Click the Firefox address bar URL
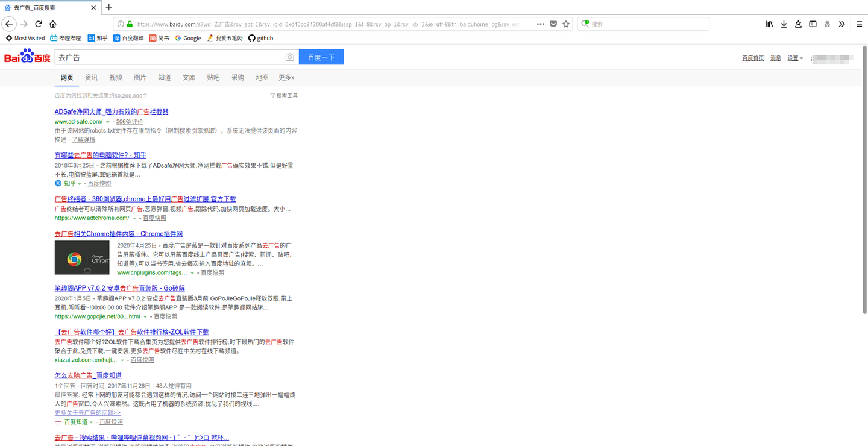The image size is (868, 446). click(x=329, y=24)
